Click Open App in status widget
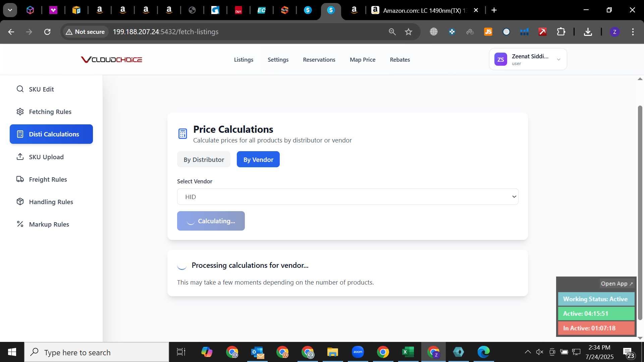 point(616,284)
